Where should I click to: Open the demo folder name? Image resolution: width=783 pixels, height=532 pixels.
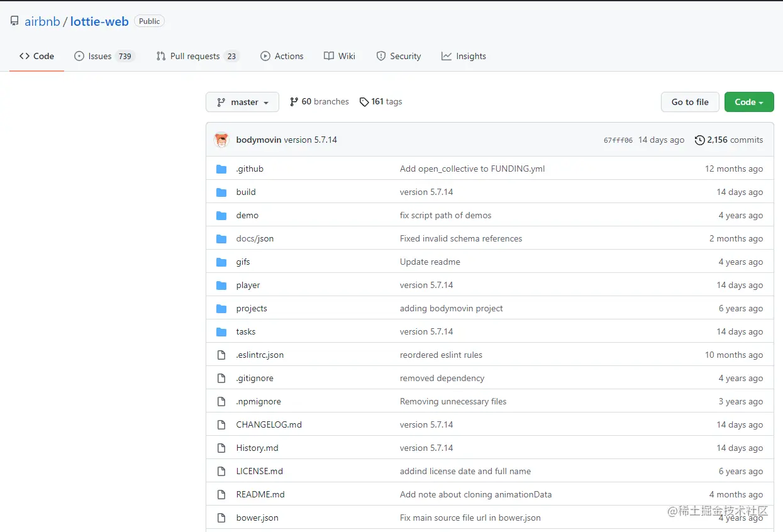247,216
